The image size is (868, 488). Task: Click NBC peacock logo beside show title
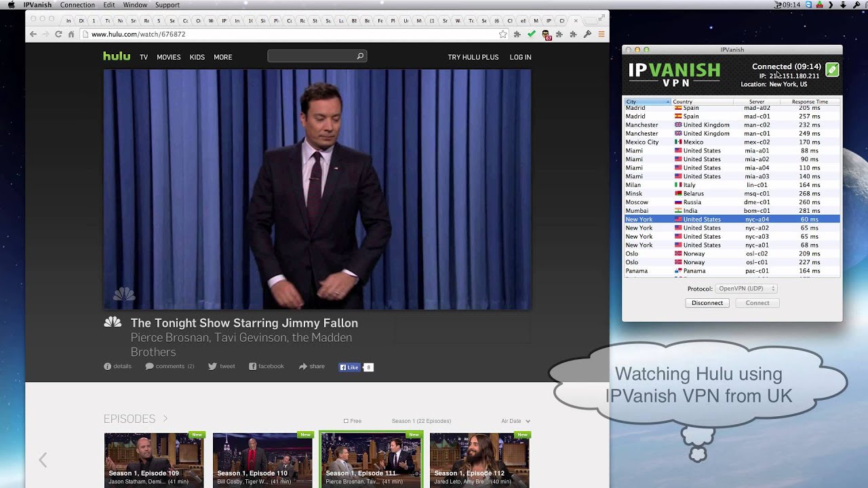(113, 322)
